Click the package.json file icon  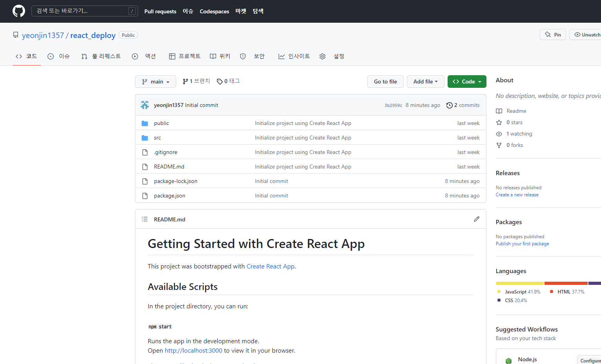point(145,196)
